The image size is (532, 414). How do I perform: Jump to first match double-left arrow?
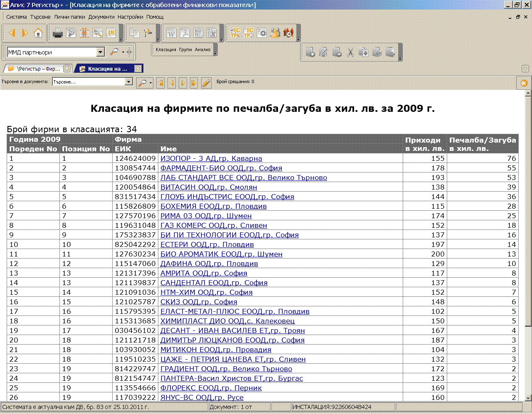coord(160,83)
